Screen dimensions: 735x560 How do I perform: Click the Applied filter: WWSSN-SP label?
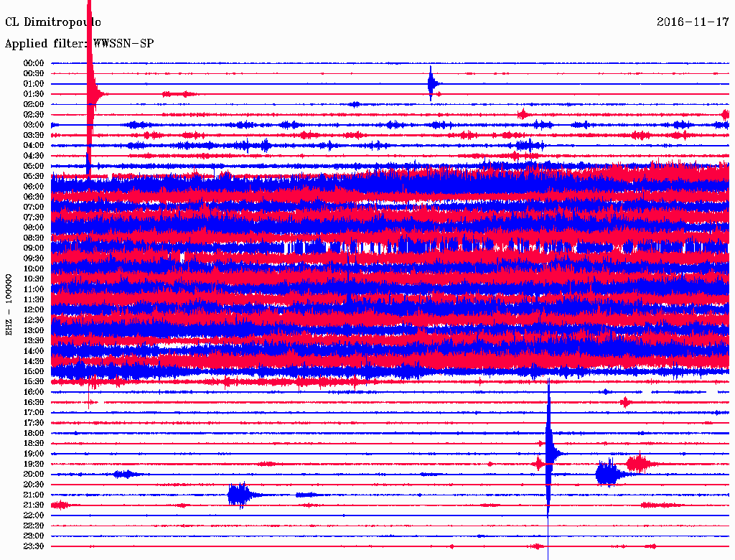(79, 44)
